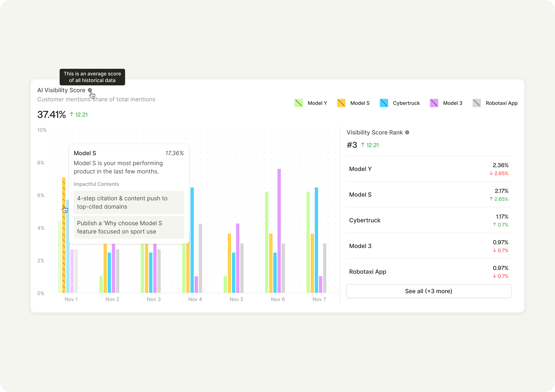555x392 pixels.
Task: Click the Robotaxi App legend label
Action: click(502, 103)
